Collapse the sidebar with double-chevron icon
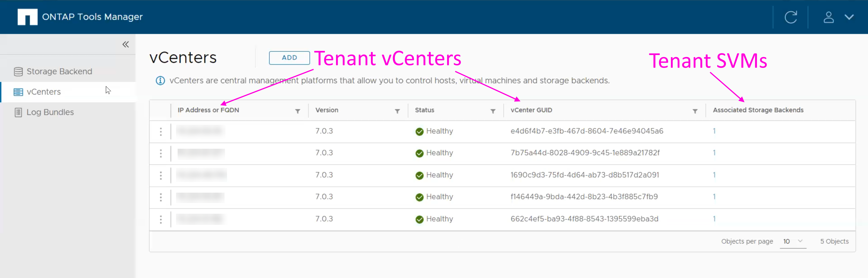Viewport: 868px width, 278px height. tap(126, 44)
